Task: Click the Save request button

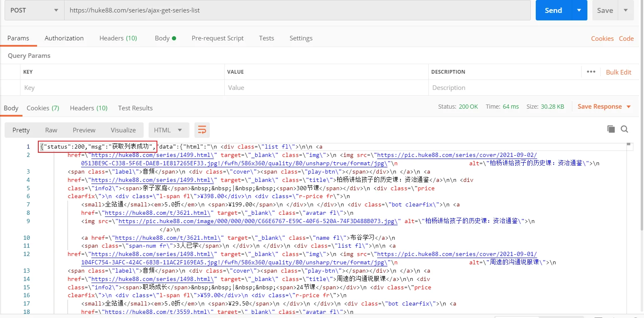Action: click(605, 10)
